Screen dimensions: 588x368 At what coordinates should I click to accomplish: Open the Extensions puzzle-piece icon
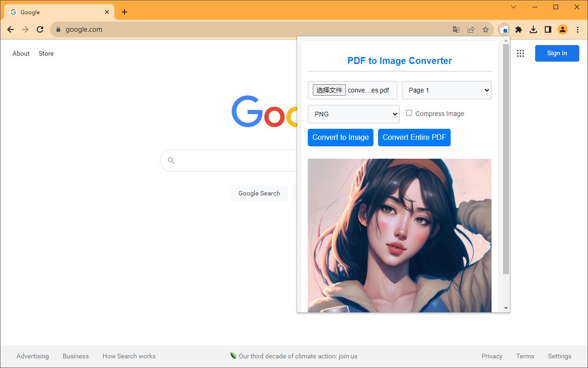click(x=519, y=29)
